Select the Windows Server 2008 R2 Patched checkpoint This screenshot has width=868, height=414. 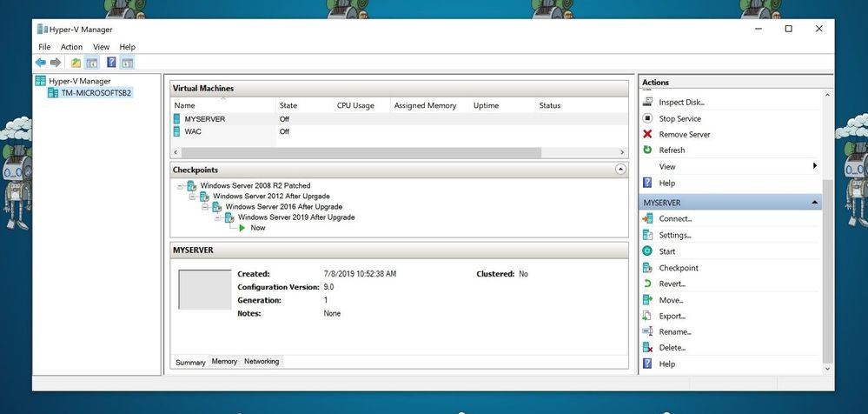255,185
